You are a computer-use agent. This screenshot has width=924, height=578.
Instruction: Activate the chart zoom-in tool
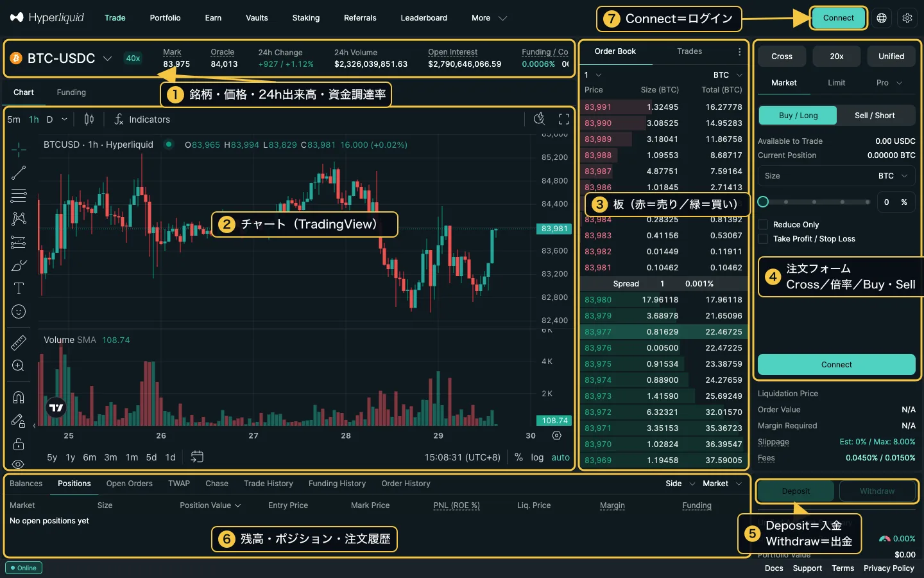click(x=19, y=365)
